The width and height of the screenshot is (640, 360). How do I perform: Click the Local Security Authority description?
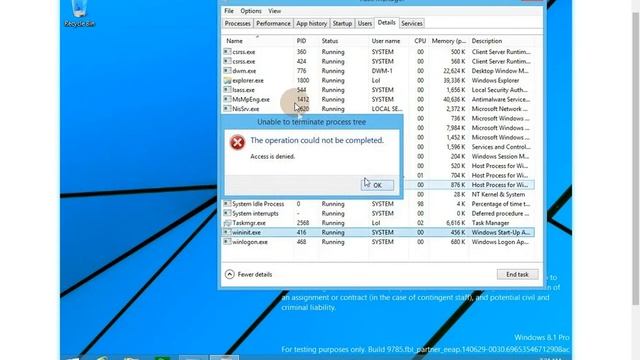click(500, 90)
